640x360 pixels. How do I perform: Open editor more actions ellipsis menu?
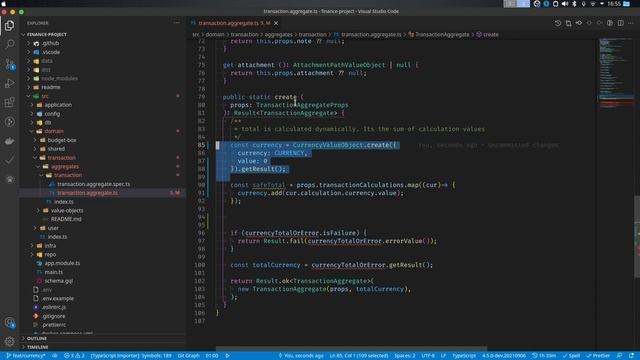pyautogui.click(x=631, y=23)
